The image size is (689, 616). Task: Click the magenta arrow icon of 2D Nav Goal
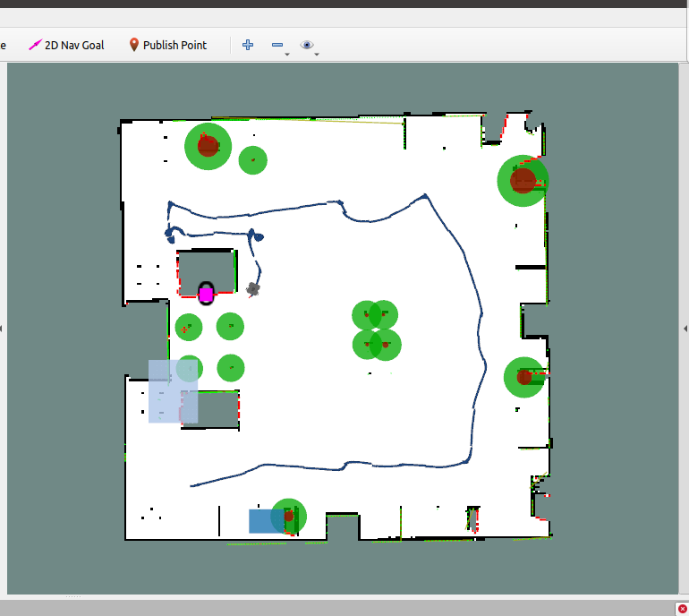(x=35, y=45)
